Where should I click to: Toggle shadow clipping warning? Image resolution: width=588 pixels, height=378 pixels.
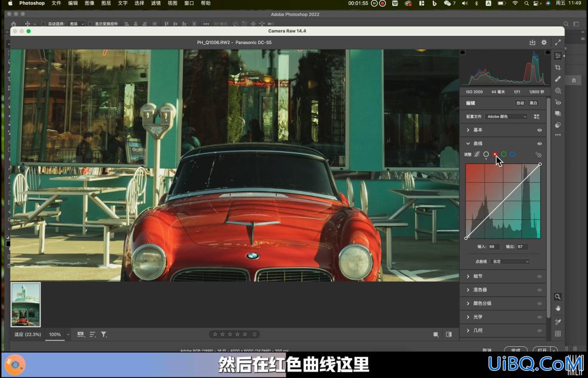click(463, 52)
